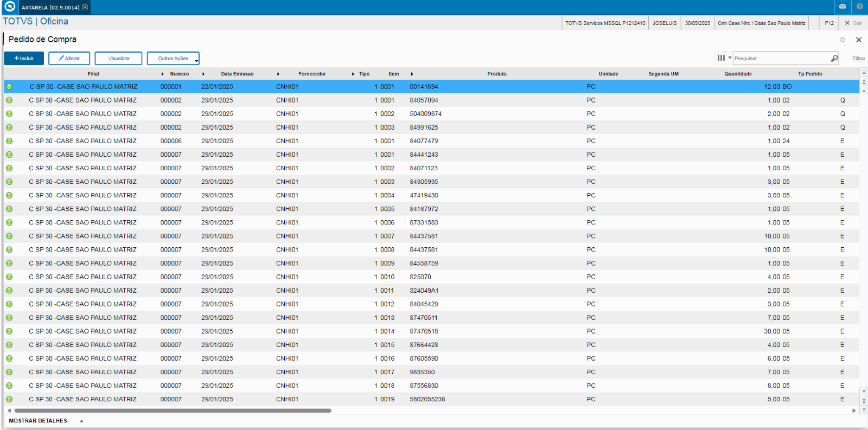Click the green status dot of item 84441243
The height and width of the screenshot is (430, 868).
point(9,155)
